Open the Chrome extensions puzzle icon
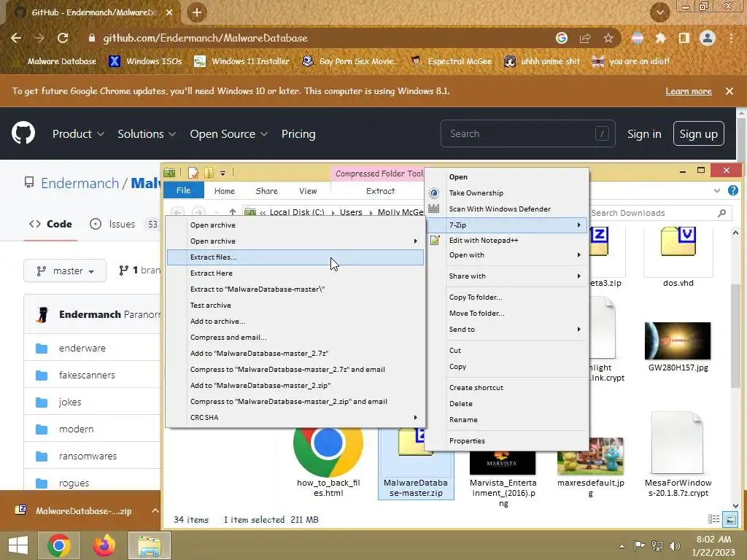Image resolution: width=747 pixels, height=560 pixels. click(x=660, y=38)
